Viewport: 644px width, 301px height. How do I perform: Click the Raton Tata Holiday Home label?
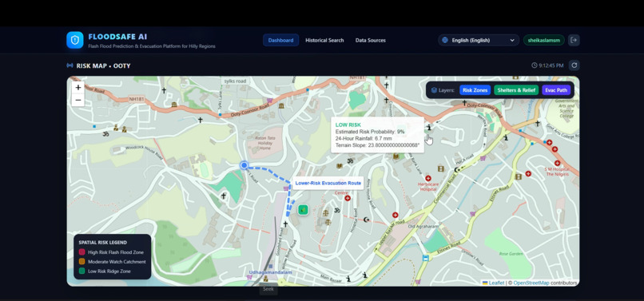pyautogui.click(x=265, y=143)
